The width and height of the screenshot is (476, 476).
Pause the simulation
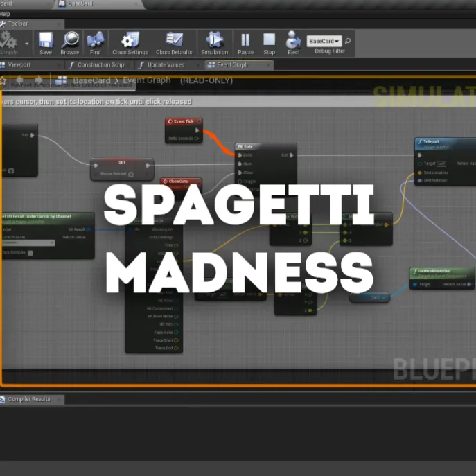[245, 43]
